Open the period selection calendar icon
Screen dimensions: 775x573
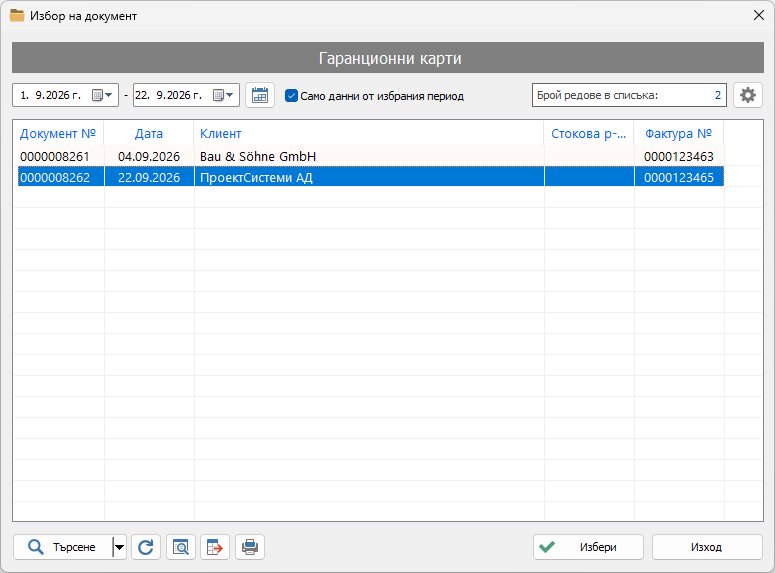coord(260,95)
